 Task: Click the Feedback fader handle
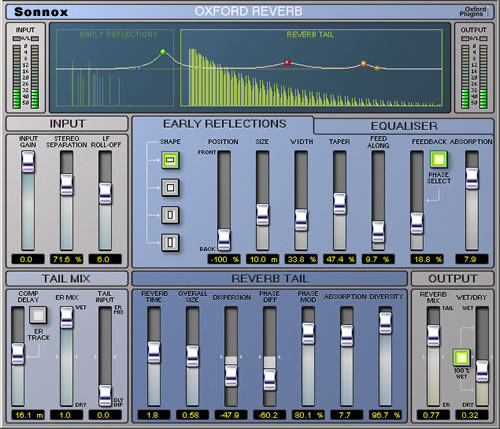417,223
